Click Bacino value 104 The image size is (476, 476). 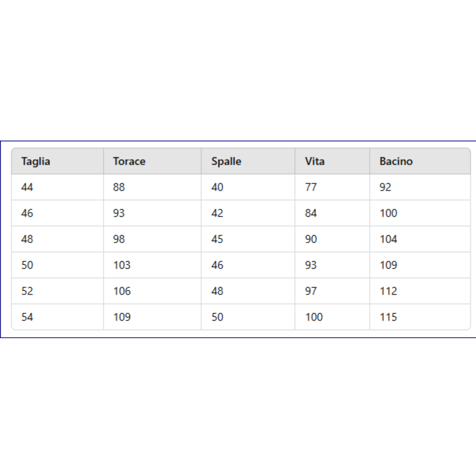coord(388,239)
